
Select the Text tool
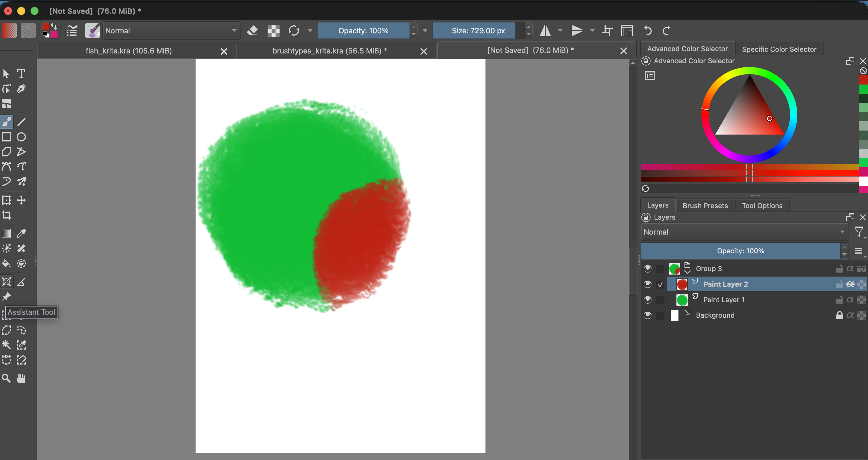[x=21, y=73]
